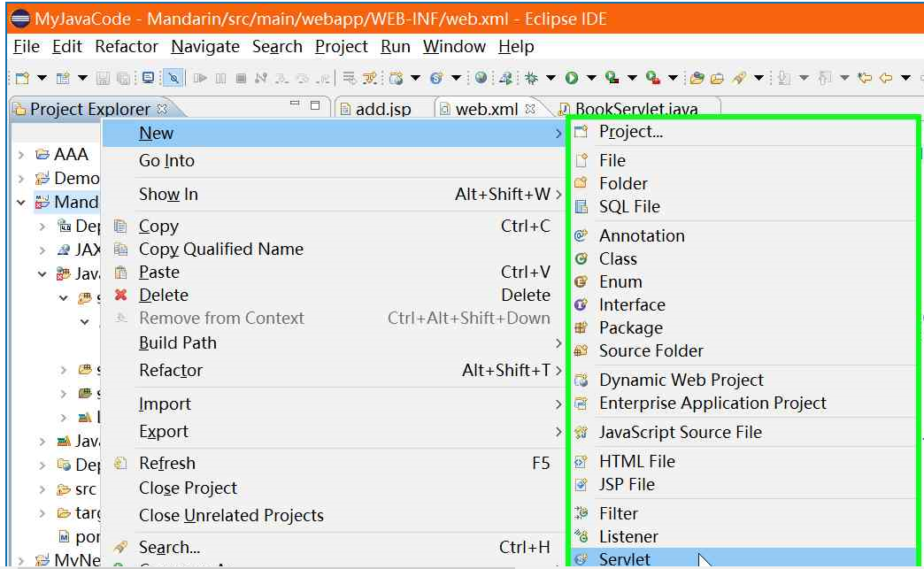Click the green Run toolbar icon
This screenshot has width=924, height=569.
coord(572,78)
